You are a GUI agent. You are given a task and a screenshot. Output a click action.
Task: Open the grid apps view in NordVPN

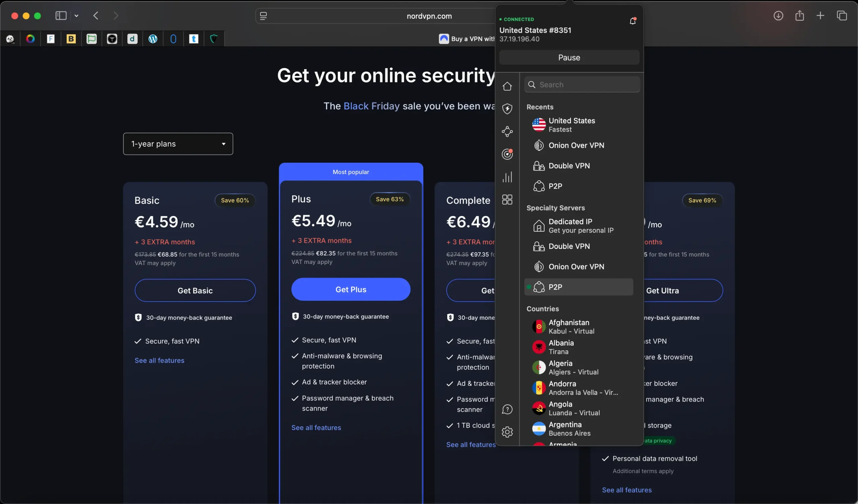tap(507, 199)
